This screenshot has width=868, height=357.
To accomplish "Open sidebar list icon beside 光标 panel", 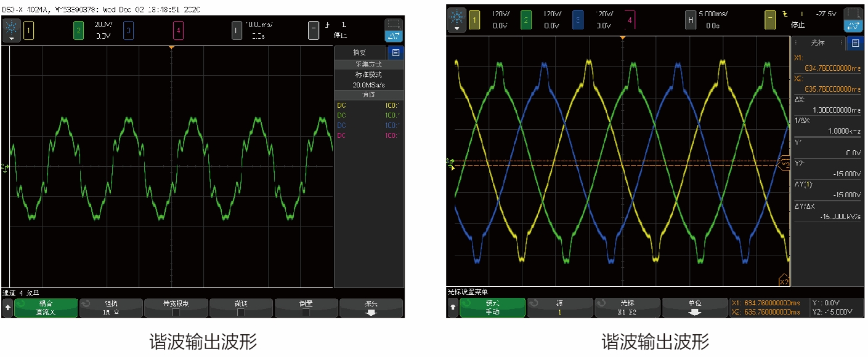I will click(855, 43).
